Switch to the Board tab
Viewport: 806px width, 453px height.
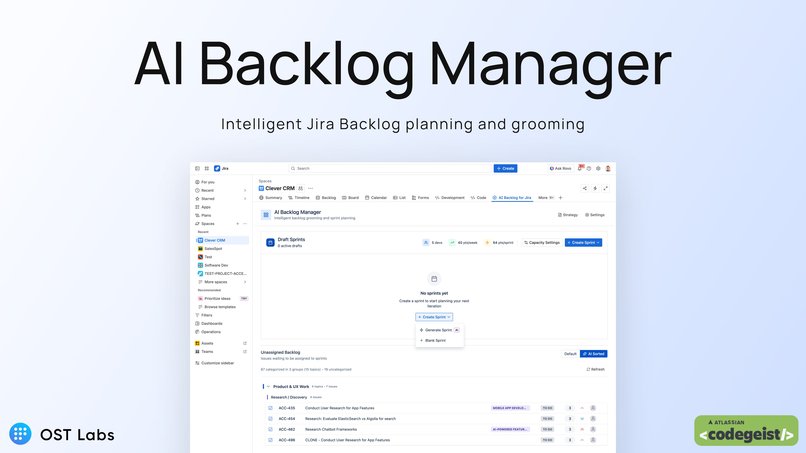(x=351, y=198)
